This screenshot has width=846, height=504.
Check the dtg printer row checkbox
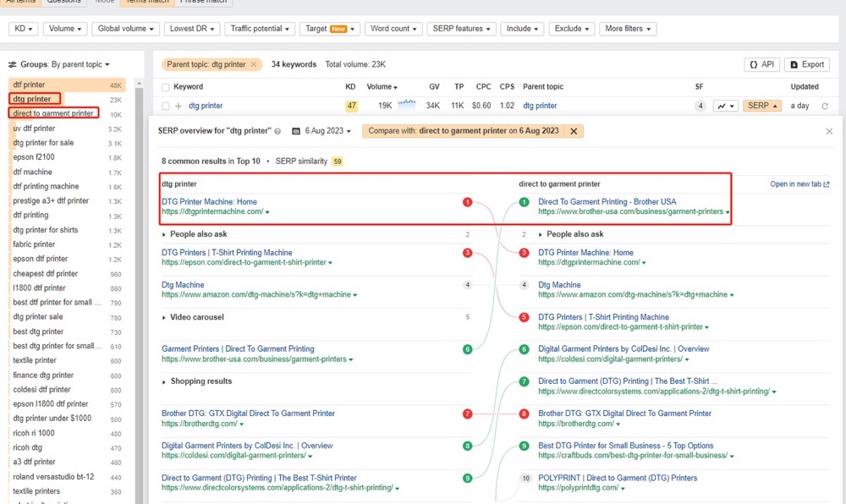tap(166, 107)
